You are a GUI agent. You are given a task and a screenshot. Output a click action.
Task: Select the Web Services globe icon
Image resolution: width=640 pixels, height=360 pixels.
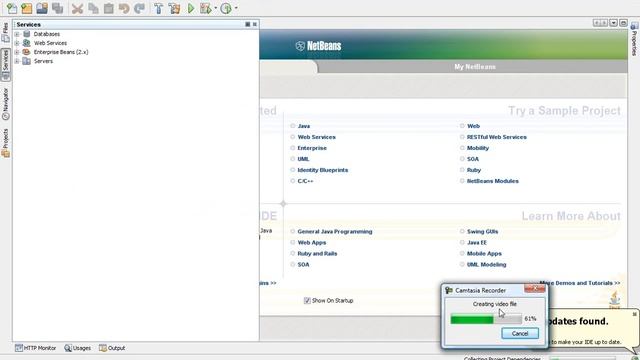click(27, 43)
